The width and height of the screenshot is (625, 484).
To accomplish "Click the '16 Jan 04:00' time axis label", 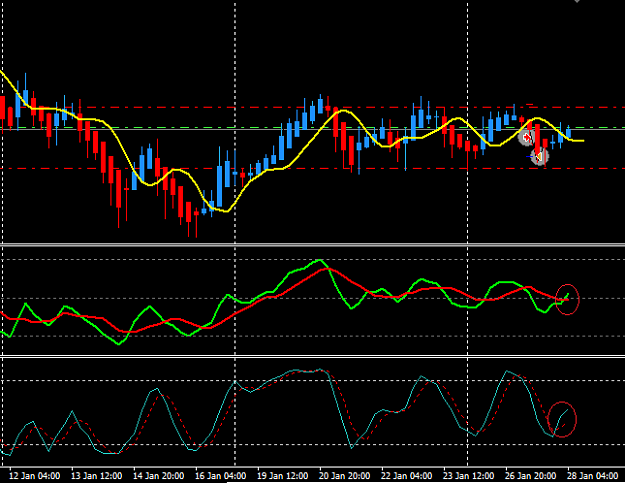I will tap(220, 476).
